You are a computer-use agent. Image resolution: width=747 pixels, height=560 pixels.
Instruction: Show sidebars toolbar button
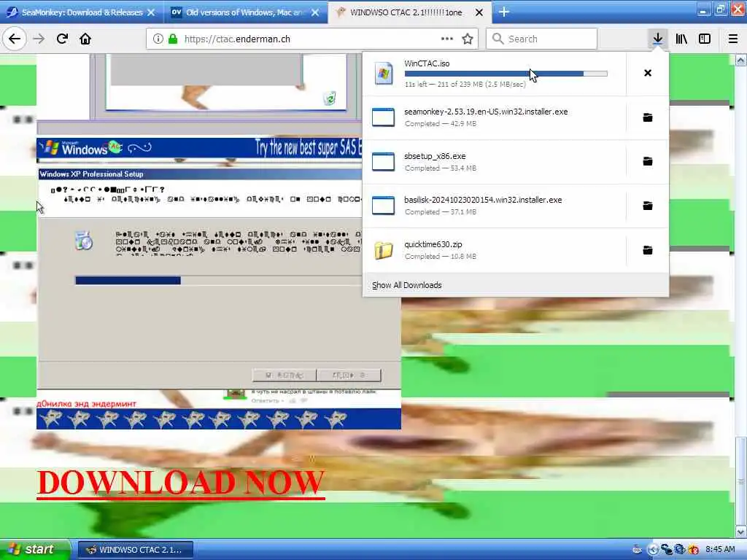(705, 39)
